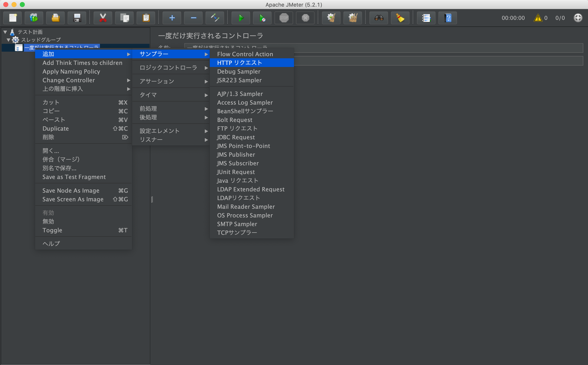Click the Stop sign toolbar icon
The height and width of the screenshot is (365, 588).
pyautogui.click(x=284, y=18)
